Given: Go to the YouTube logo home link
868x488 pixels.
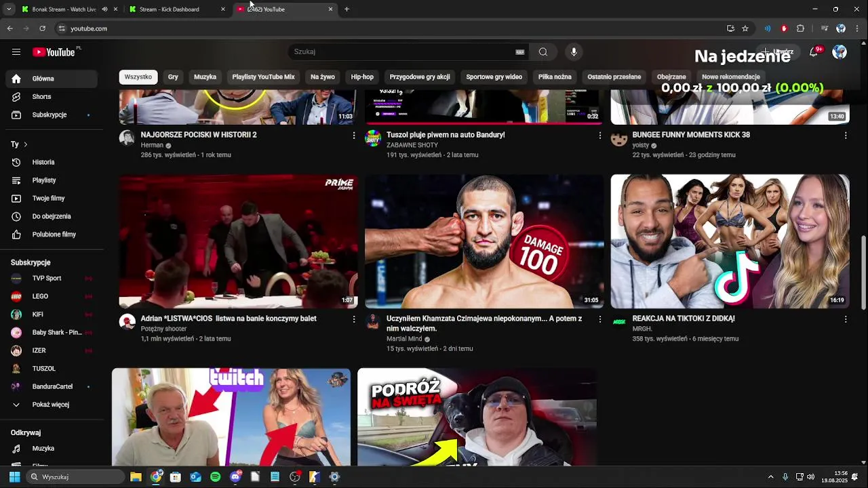Looking at the screenshot, I should pos(54,52).
